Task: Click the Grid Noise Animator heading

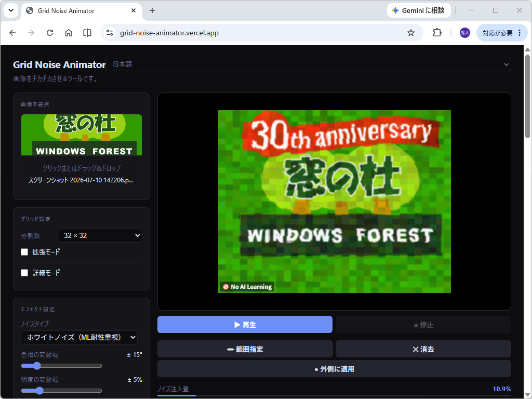Action: tap(59, 64)
